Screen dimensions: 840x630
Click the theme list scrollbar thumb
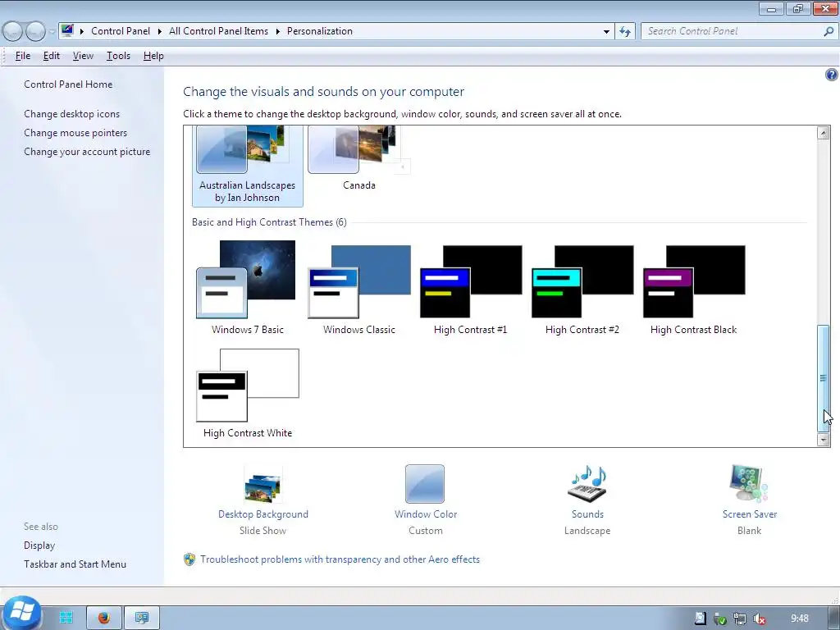pos(824,378)
